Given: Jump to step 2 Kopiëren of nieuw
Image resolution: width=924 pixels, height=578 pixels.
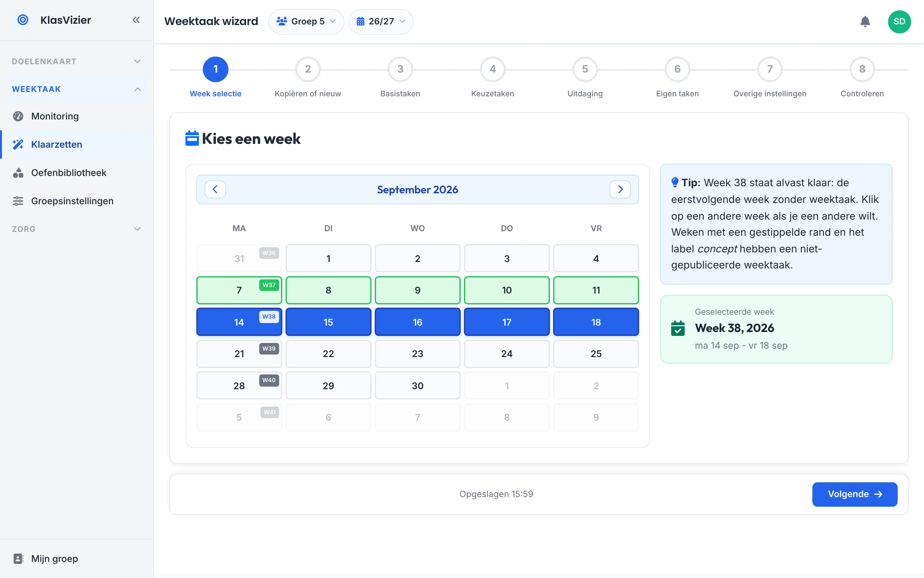Looking at the screenshot, I should pyautogui.click(x=308, y=77).
